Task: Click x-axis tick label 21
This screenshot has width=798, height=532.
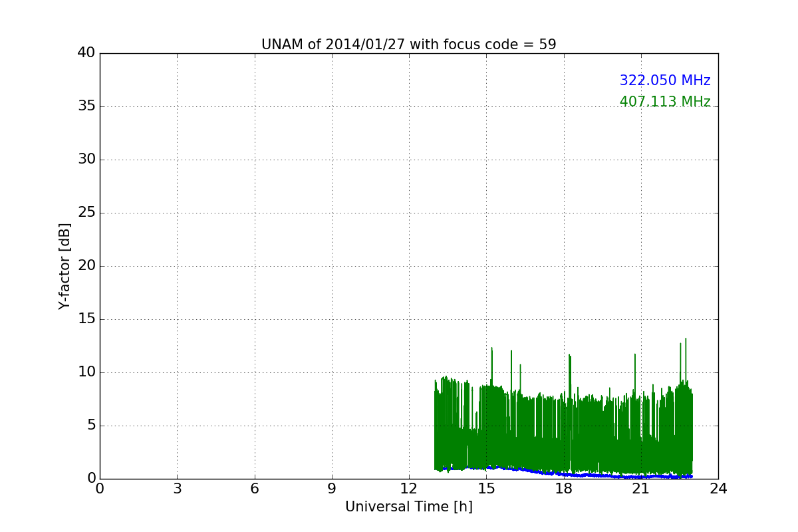Action: pos(640,489)
